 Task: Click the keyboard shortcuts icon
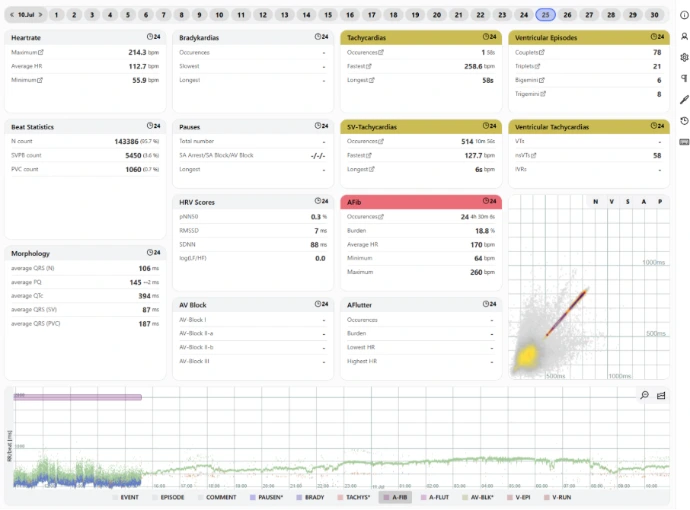click(x=684, y=141)
